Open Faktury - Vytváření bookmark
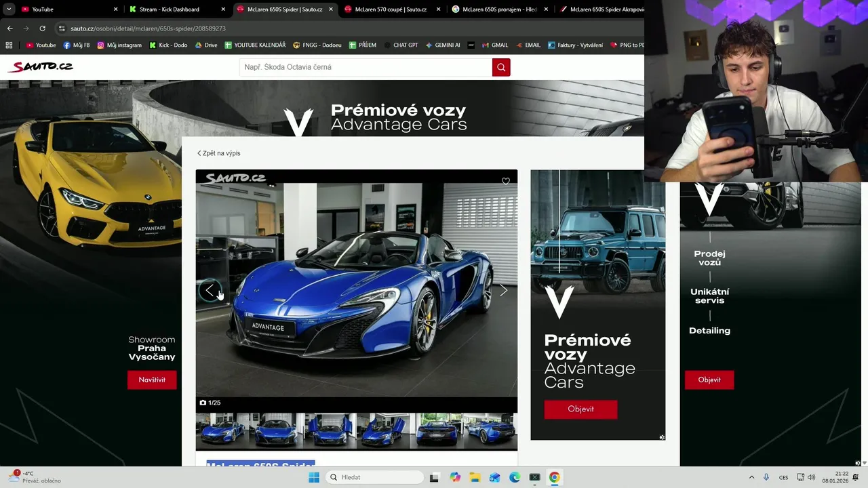Viewport: 868px width, 488px height. 575,45
